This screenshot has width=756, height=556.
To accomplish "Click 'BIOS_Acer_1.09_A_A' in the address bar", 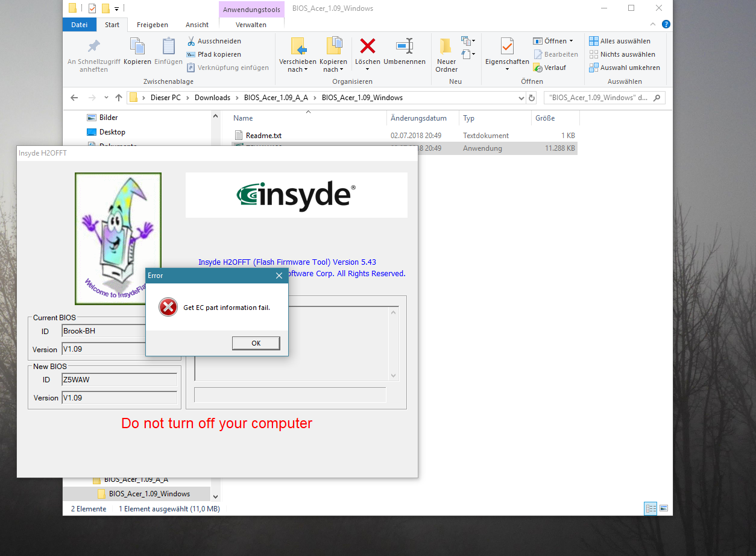I will click(276, 98).
